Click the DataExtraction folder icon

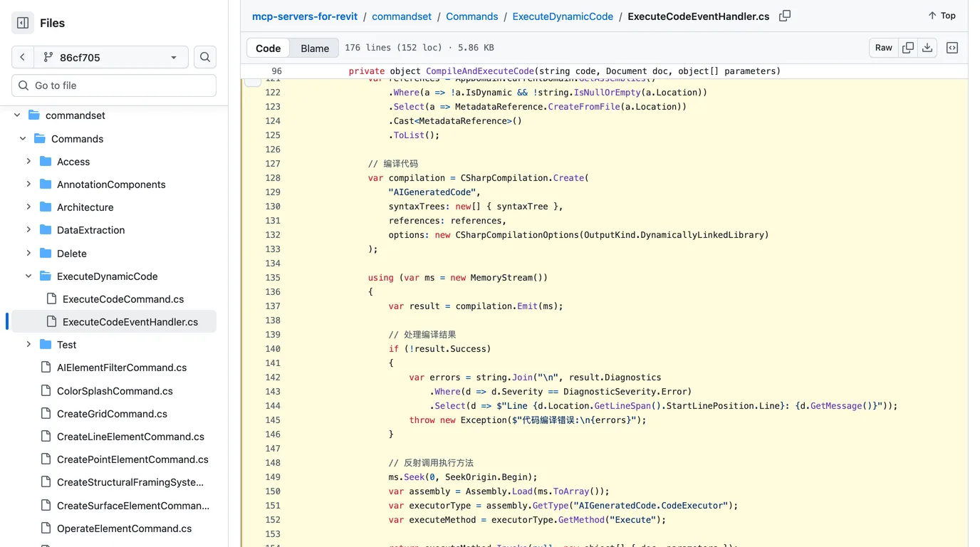tap(46, 230)
